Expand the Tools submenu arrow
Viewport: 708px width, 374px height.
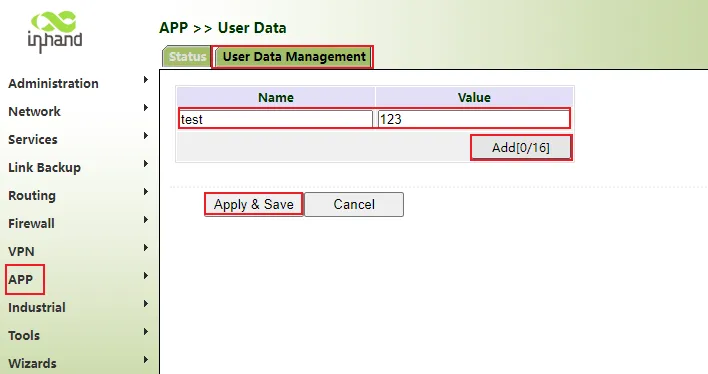(145, 332)
